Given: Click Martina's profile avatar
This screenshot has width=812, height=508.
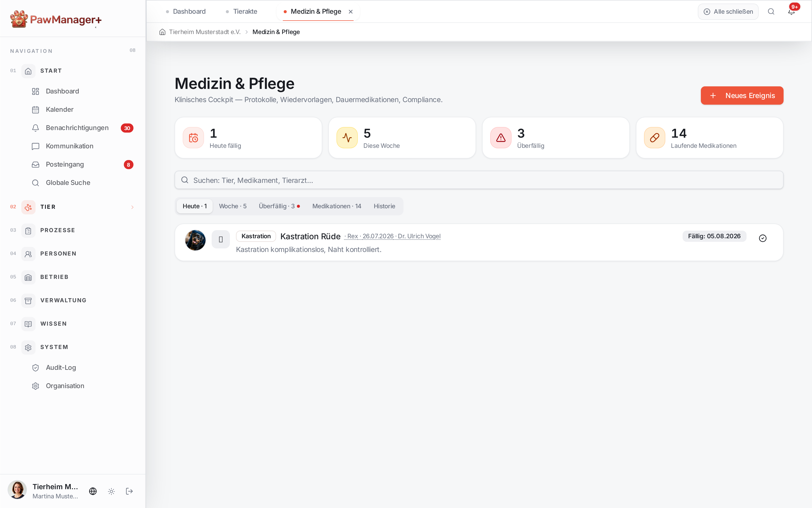Looking at the screenshot, I should pyautogui.click(x=17, y=490).
